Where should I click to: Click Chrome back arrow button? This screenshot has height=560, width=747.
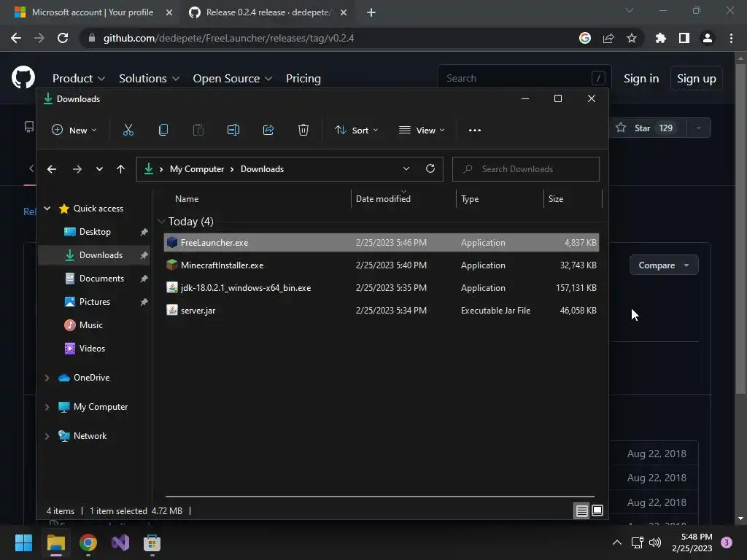pos(16,38)
